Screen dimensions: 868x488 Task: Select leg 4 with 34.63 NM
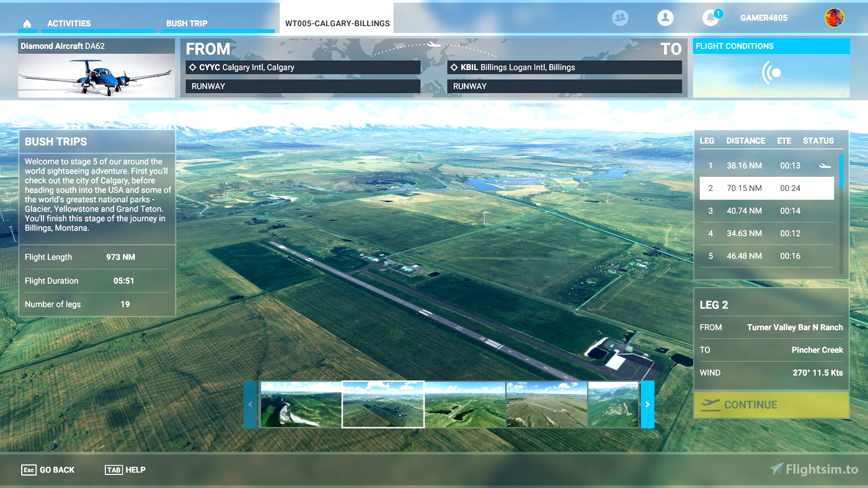[x=767, y=233]
